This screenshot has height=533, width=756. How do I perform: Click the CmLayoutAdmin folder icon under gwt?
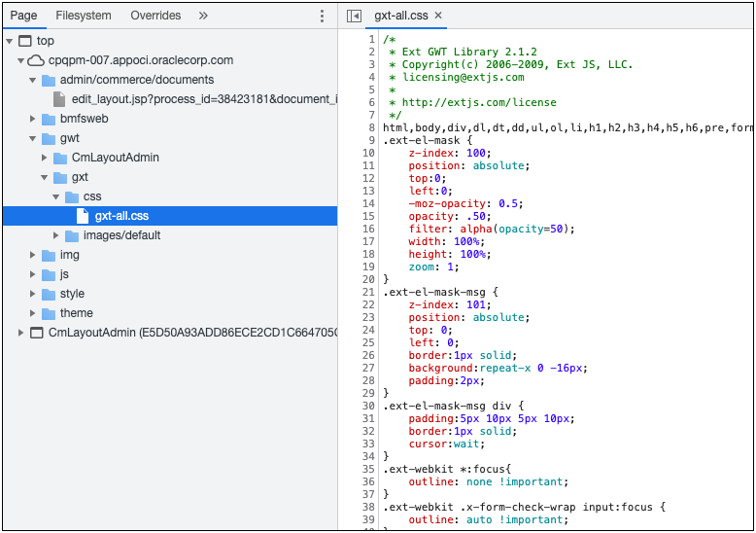(60, 158)
